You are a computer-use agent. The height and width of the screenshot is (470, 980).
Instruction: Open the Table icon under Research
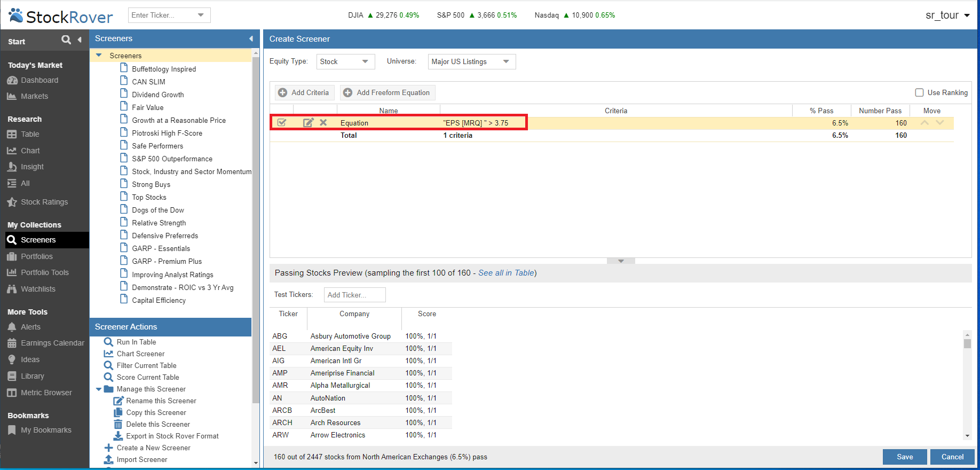point(12,134)
